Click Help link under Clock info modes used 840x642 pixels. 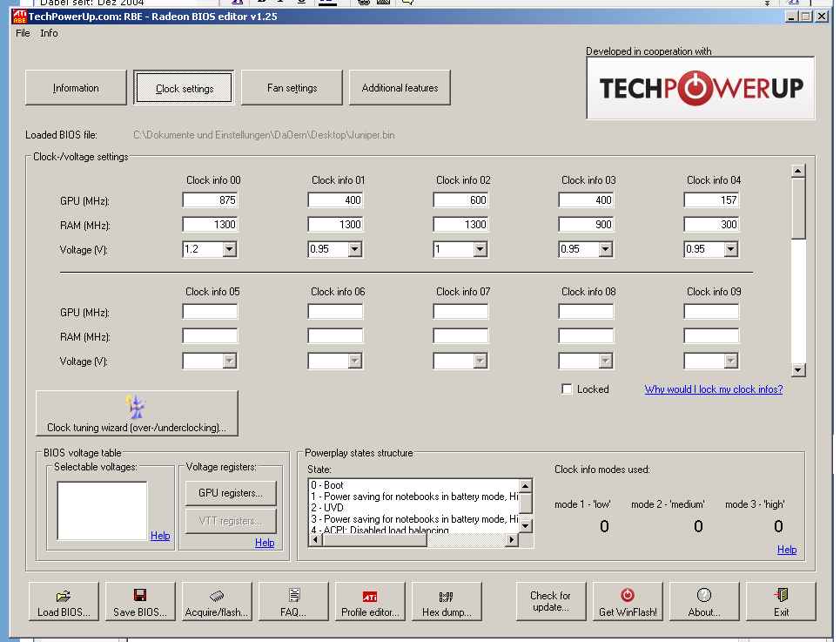coord(787,550)
